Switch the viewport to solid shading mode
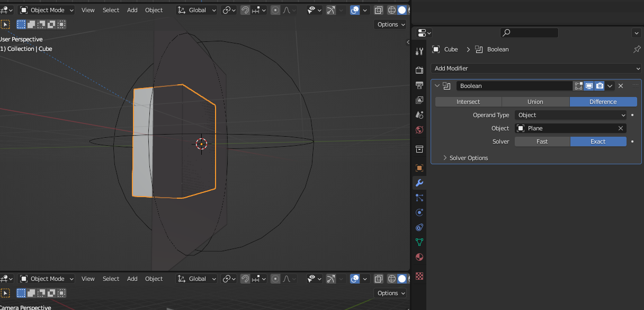The height and width of the screenshot is (310, 644). [401, 10]
